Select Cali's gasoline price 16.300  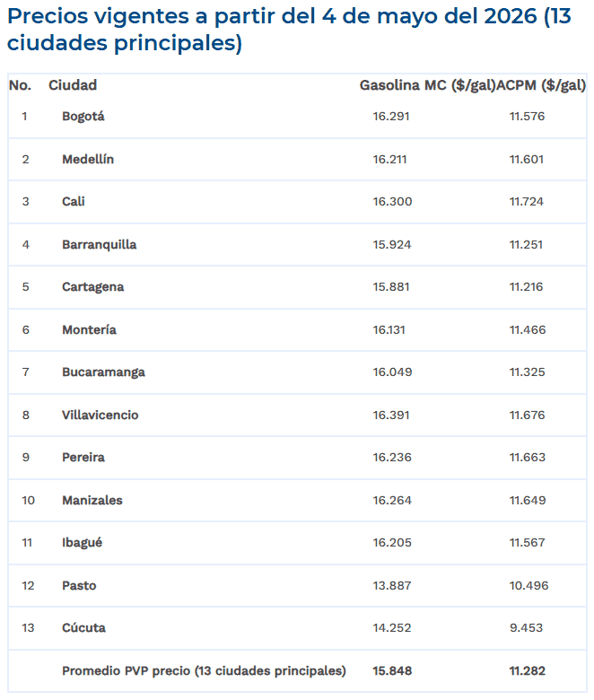(392, 201)
